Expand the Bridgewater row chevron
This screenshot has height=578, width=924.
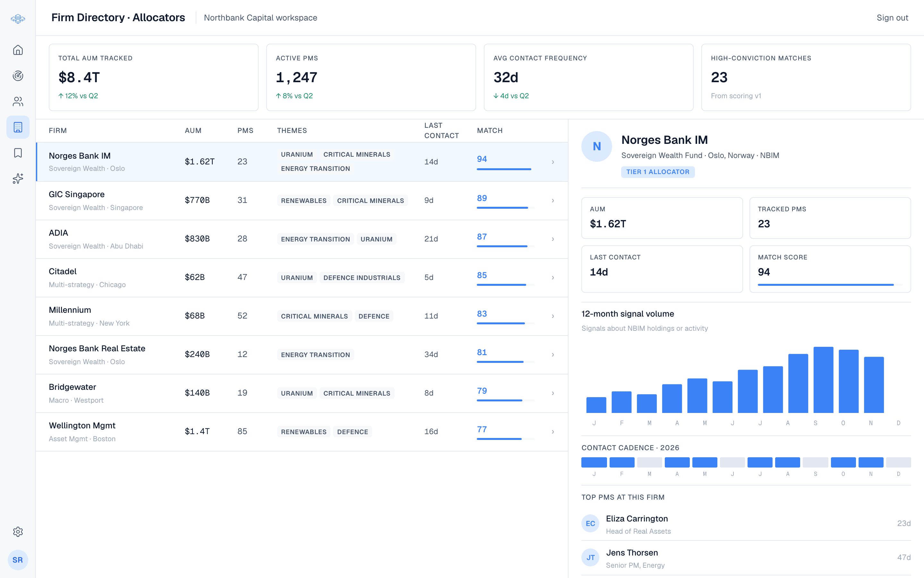point(553,393)
